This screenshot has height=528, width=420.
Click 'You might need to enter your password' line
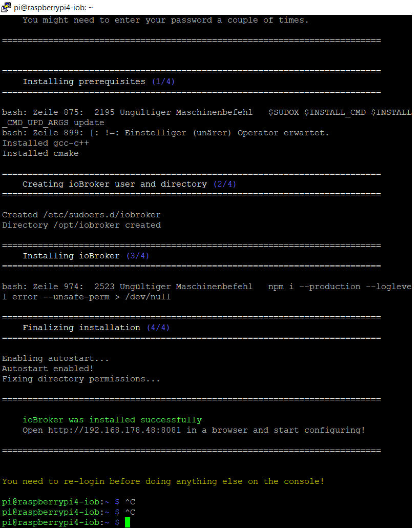click(x=165, y=20)
